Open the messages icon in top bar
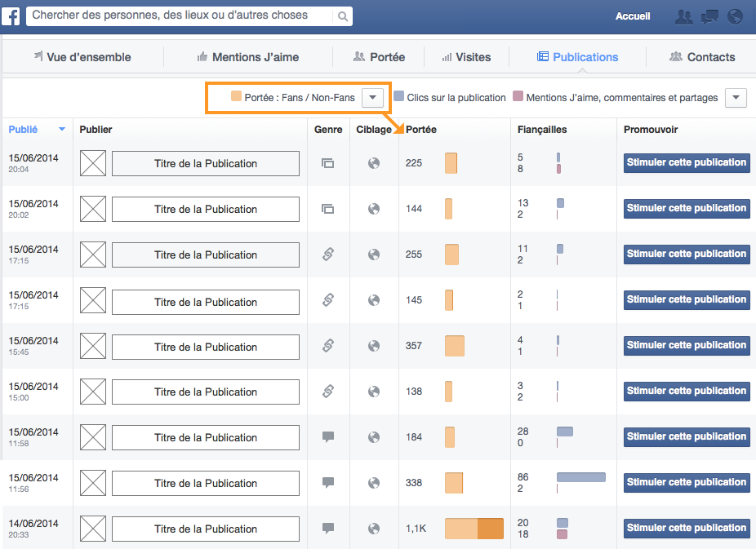This screenshot has width=756, height=549. click(x=709, y=16)
